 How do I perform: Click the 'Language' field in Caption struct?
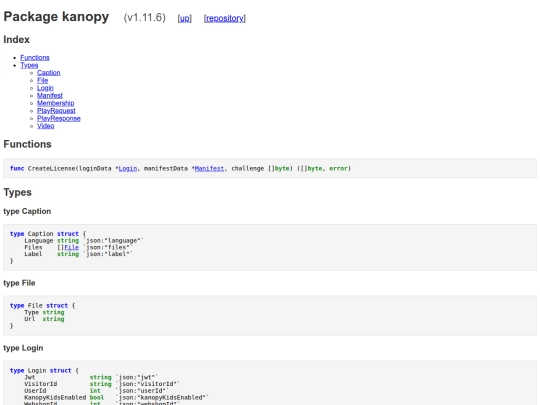tap(39, 240)
